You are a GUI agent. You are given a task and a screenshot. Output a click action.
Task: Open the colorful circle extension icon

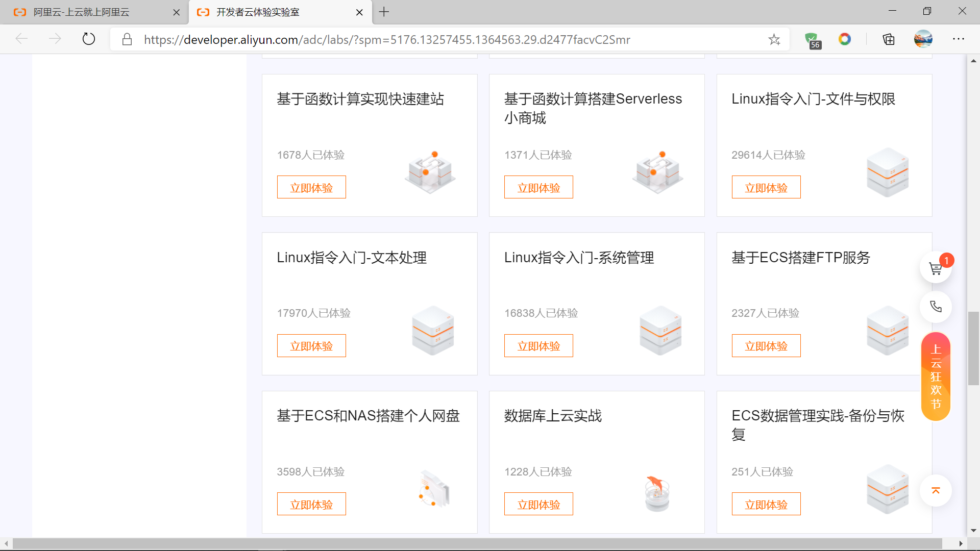tap(845, 39)
